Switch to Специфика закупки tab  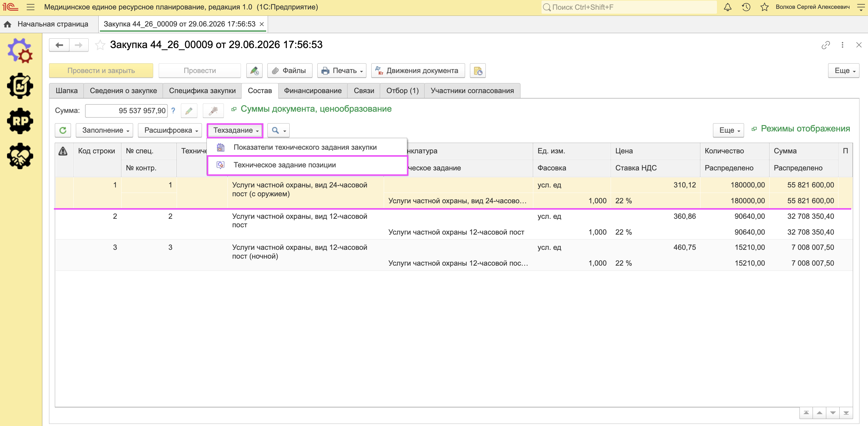[x=202, y=91]
